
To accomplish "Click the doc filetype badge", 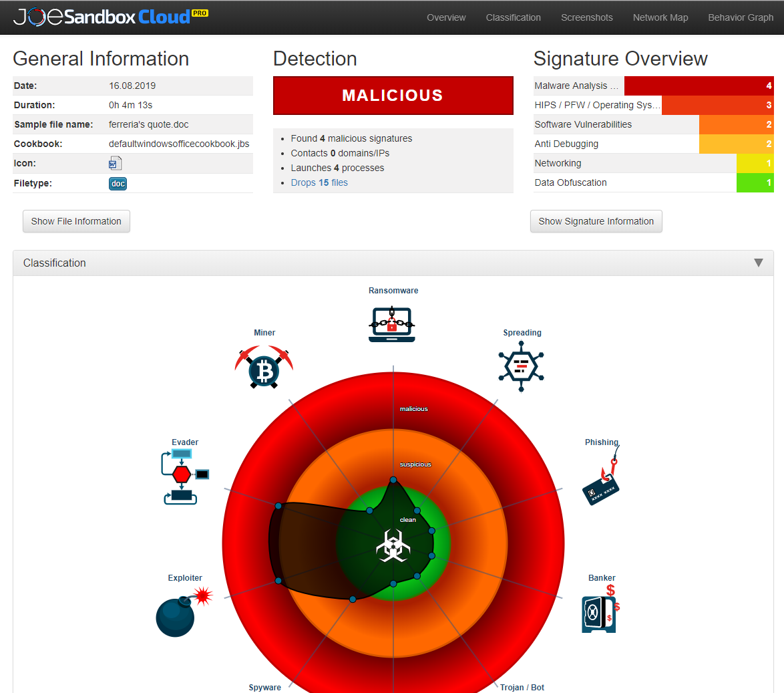I will pos(118,183).
